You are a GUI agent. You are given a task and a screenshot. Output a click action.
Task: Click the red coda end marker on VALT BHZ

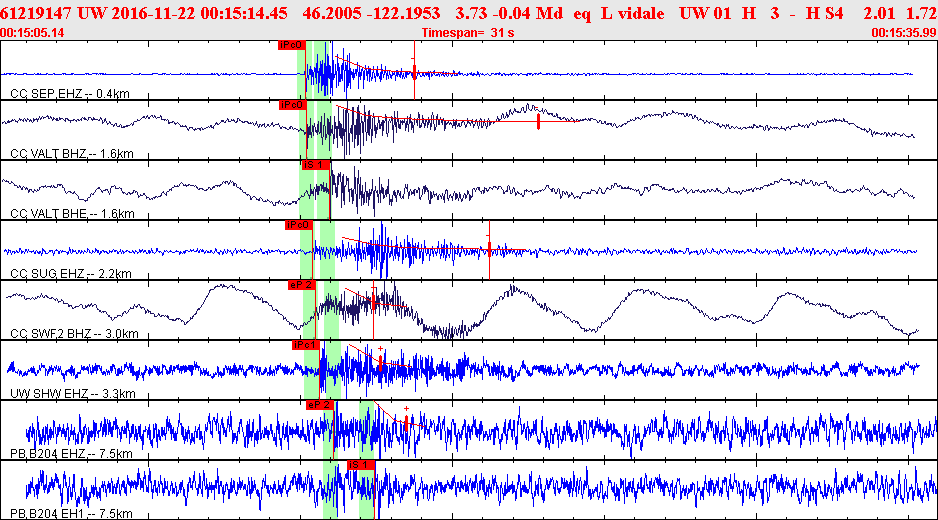(x=538, y=121)
